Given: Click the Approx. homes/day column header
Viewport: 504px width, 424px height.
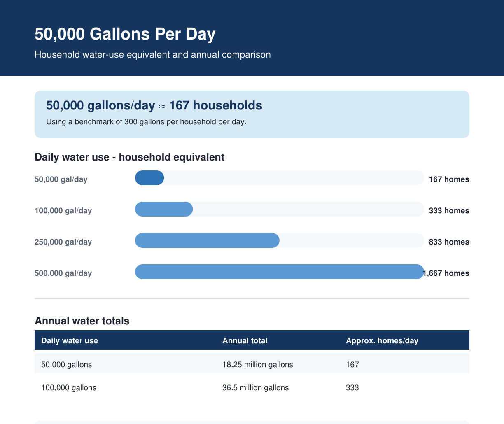Looking at the screenshot, I should (x=382, y=340).
